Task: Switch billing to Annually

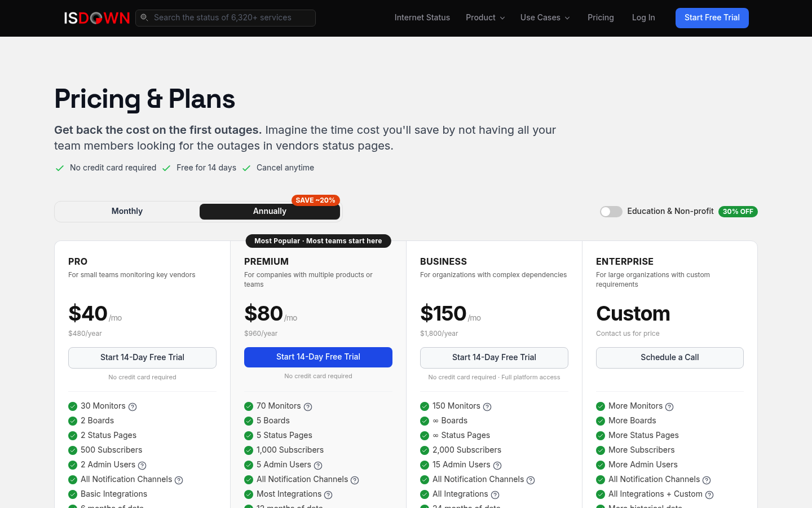Action: coord(270,211)
